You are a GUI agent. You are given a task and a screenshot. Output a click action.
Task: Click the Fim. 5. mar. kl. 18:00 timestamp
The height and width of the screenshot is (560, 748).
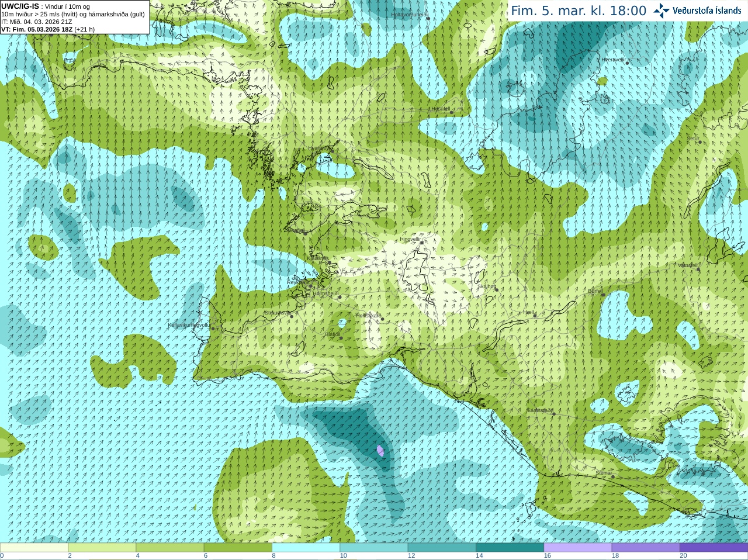click(x=579, y=11)
